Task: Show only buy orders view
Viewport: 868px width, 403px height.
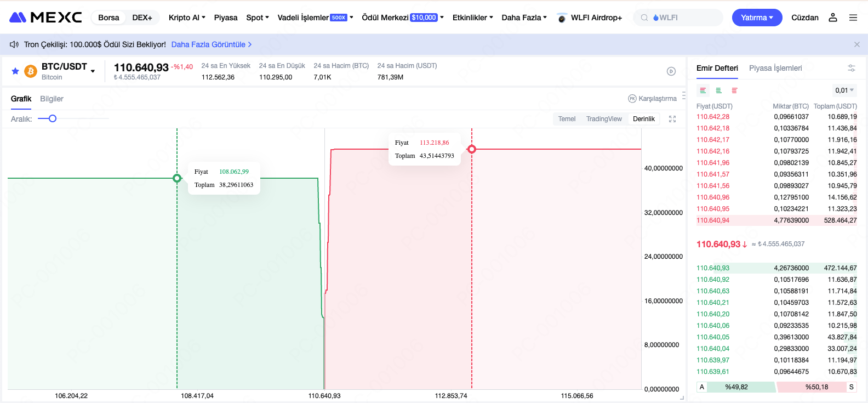Action: coord(719,90)
